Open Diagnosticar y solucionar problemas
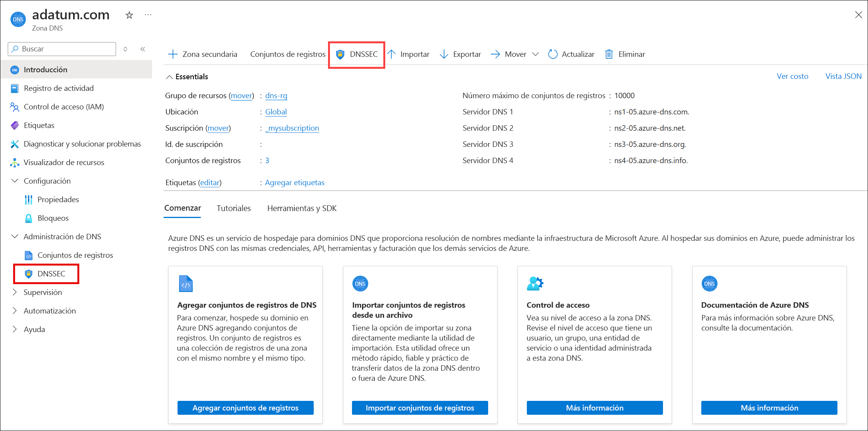868x431 pixels. 82,144
